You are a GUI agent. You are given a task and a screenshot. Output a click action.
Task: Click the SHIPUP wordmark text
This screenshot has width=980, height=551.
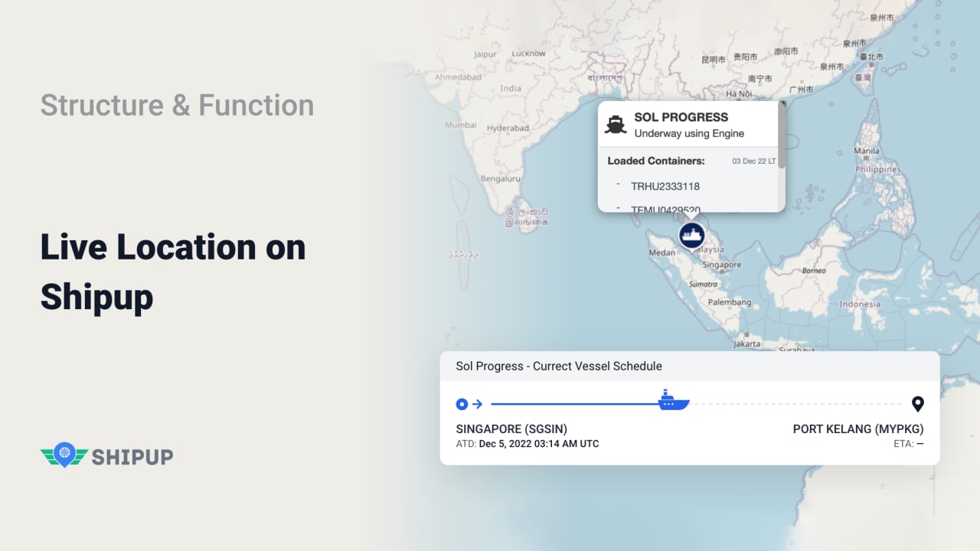click(132, 457)
